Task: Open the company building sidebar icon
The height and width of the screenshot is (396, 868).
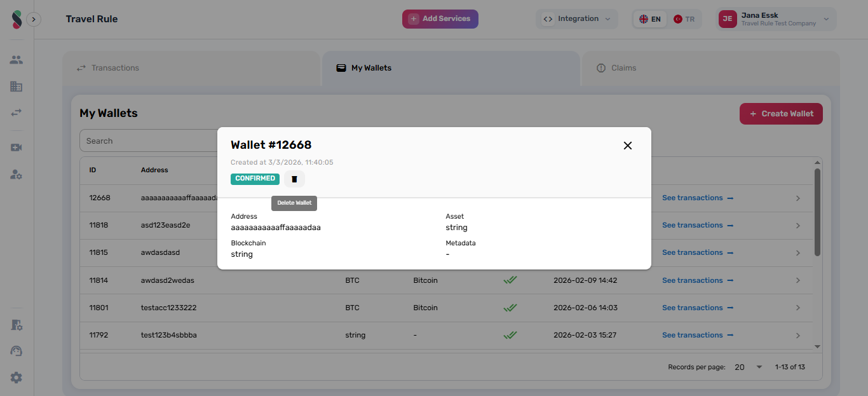Action: pyautogui.click(x=17, y=86)
